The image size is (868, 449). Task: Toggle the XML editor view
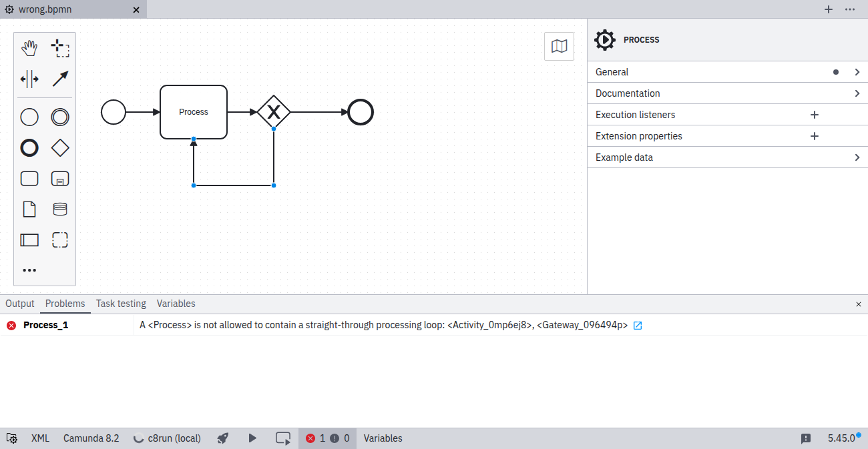coord(40,438)
